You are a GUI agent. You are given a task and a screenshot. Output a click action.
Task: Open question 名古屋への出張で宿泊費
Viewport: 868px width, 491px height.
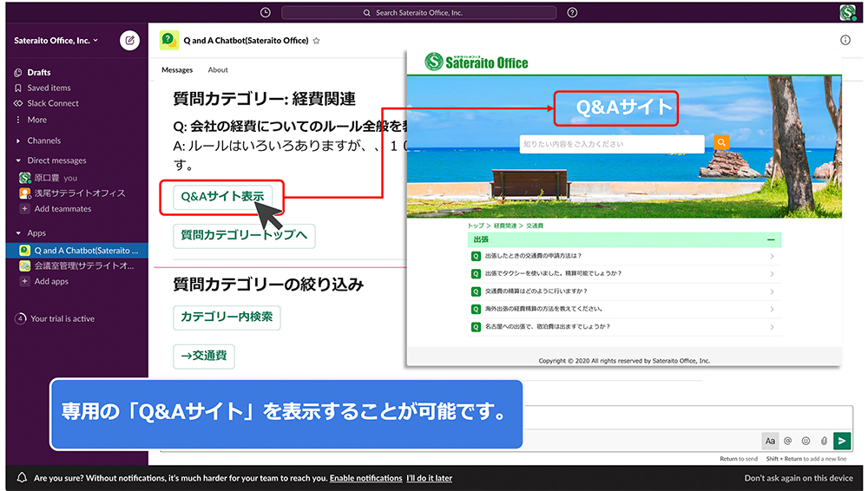[x=624, y=326]
